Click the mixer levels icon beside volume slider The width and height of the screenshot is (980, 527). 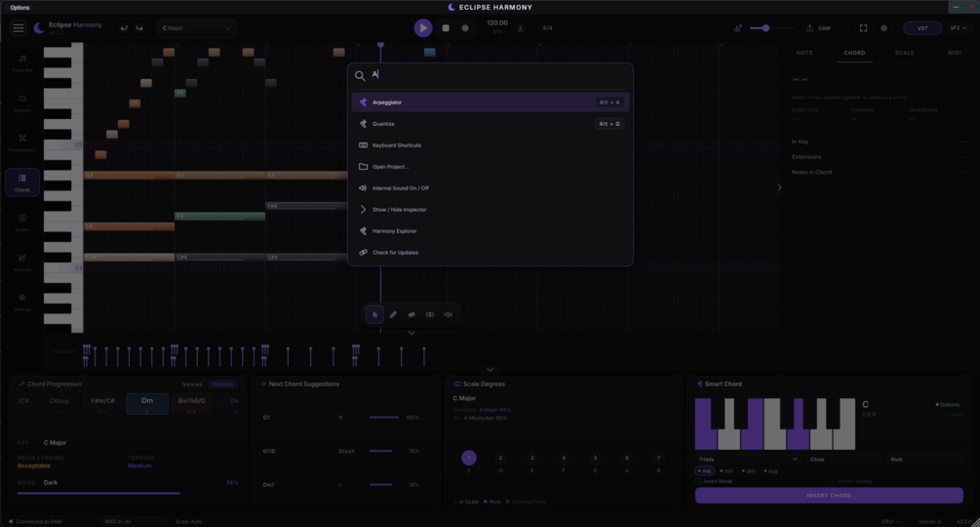click(738, 28)
